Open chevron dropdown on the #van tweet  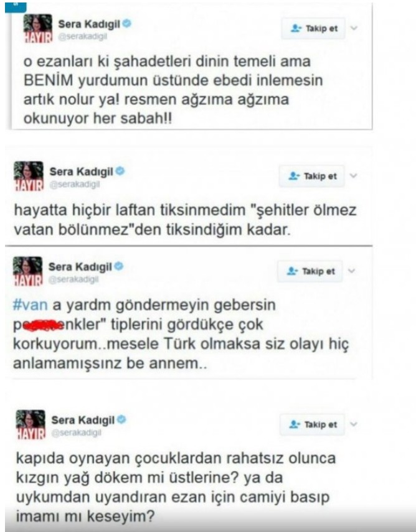pos(352,271)
